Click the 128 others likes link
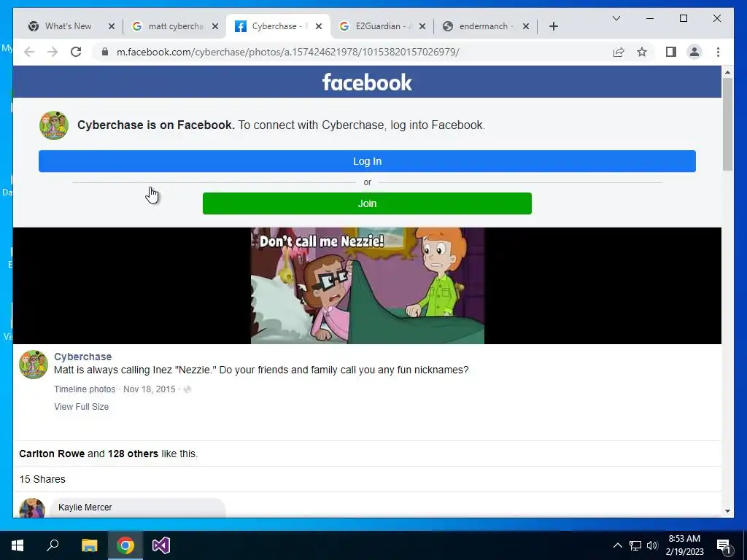747x560 pixels. point(133,454)
